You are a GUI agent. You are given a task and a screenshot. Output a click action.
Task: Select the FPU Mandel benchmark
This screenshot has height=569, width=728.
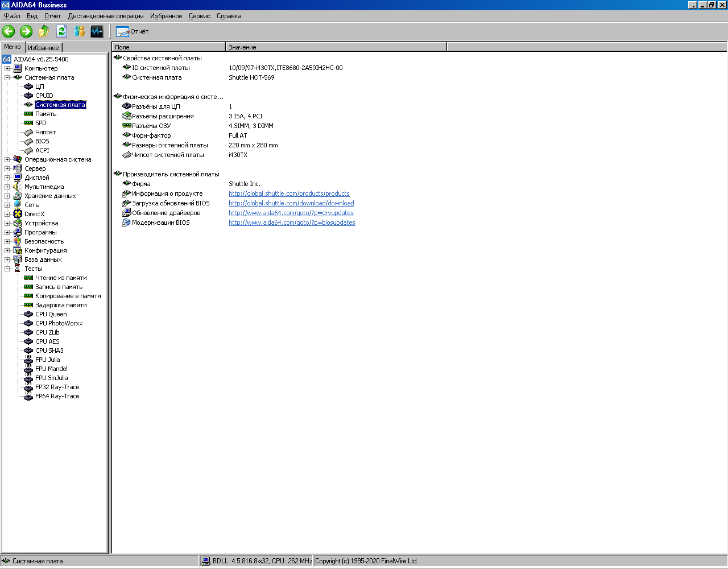click(51, 369)
